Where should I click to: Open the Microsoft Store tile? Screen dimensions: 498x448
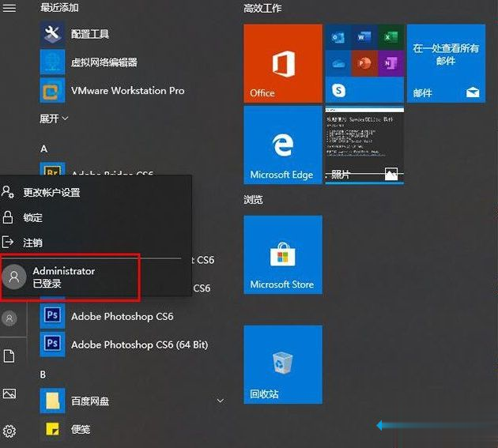(x=283, y=254)
